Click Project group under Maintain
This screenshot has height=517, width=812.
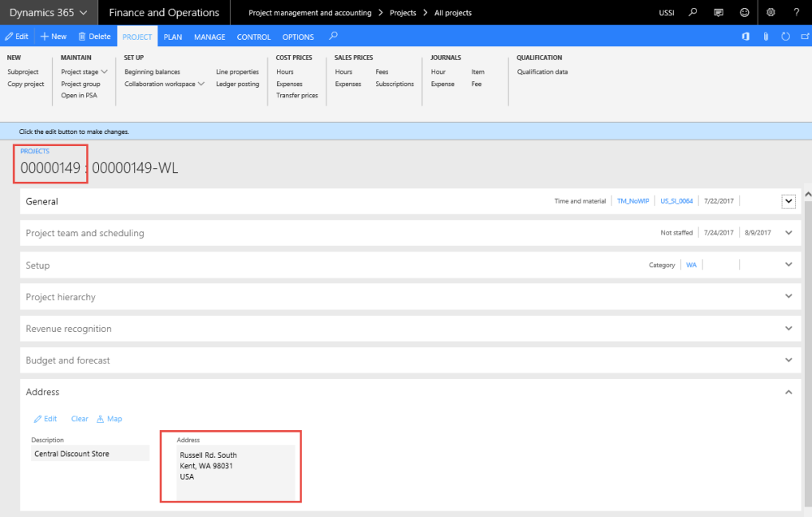80,84
